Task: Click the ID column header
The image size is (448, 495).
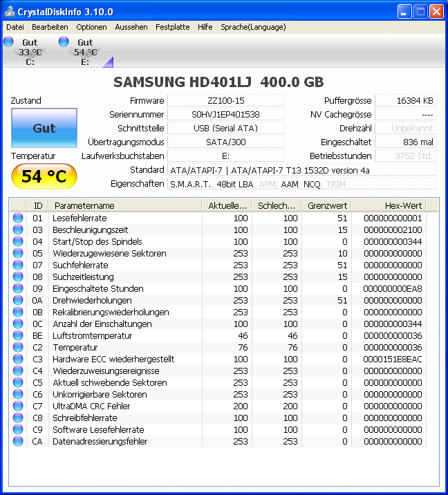Action: point(37,205)
